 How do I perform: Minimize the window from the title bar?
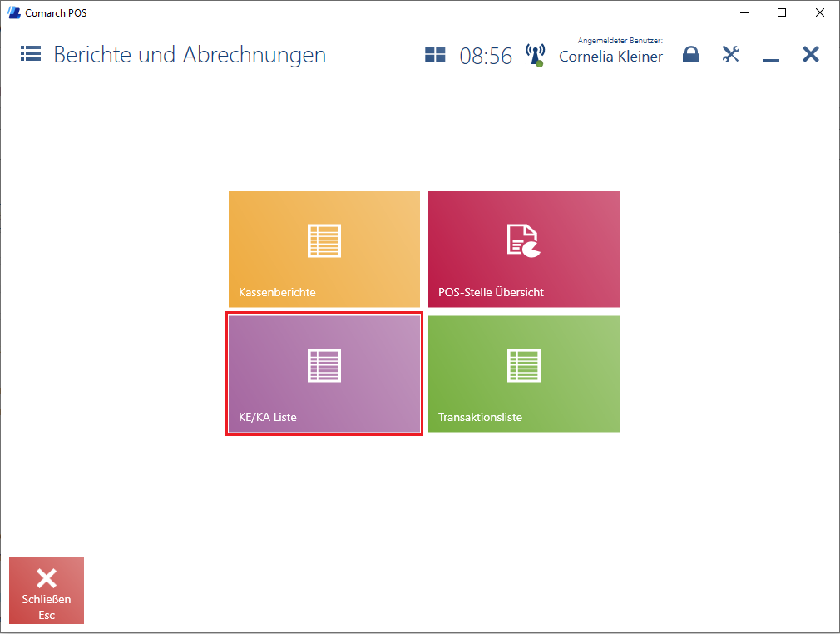click(x=744, y=12)
